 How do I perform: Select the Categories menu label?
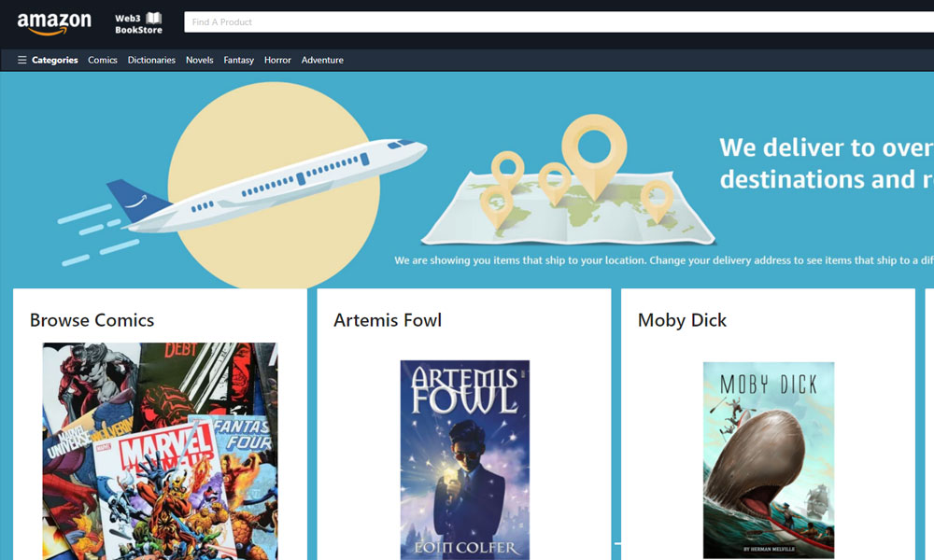[55, 60]
